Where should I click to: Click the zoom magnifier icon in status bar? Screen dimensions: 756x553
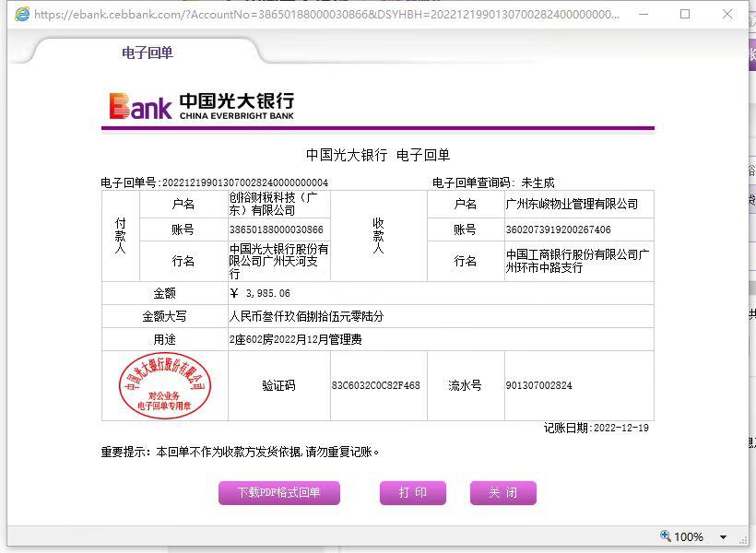[x=666, y=536]
